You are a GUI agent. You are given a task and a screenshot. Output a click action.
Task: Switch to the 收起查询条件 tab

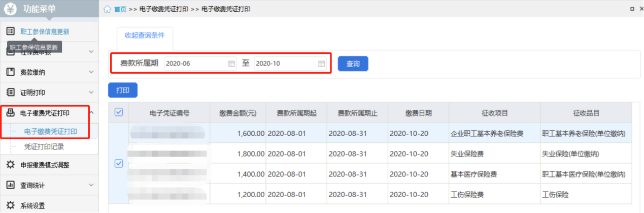pyautogui.click(x=145, y=35)
